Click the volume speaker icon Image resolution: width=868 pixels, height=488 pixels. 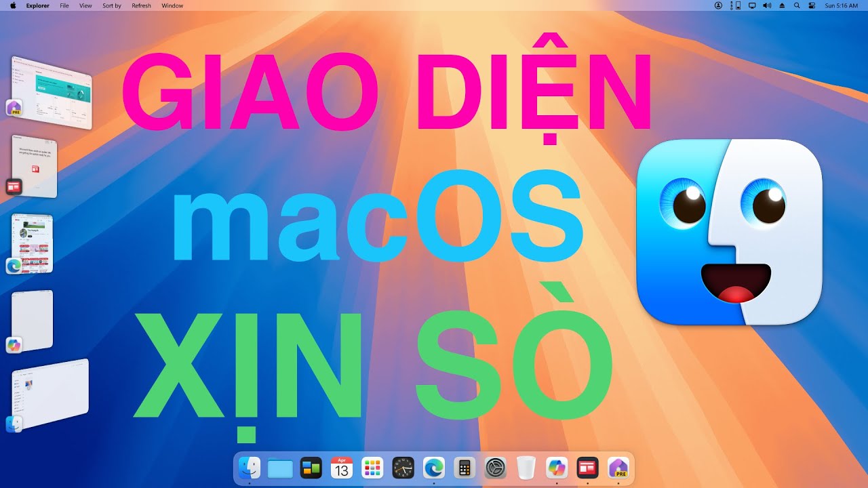[x=767, y=5]
